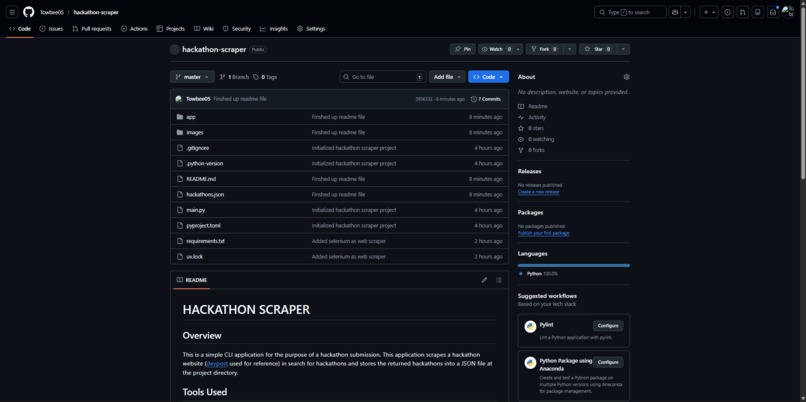Open the Add file dropdown
Image resolution: width=806 pixels, height=402 pixels.
[x=447, y=77]
